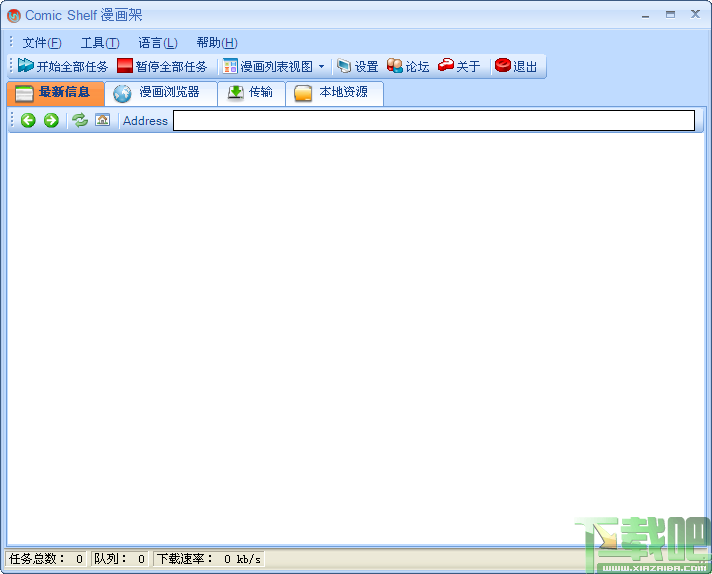Click the Comic Shelf app logo icon

click(x=14, y=15)
